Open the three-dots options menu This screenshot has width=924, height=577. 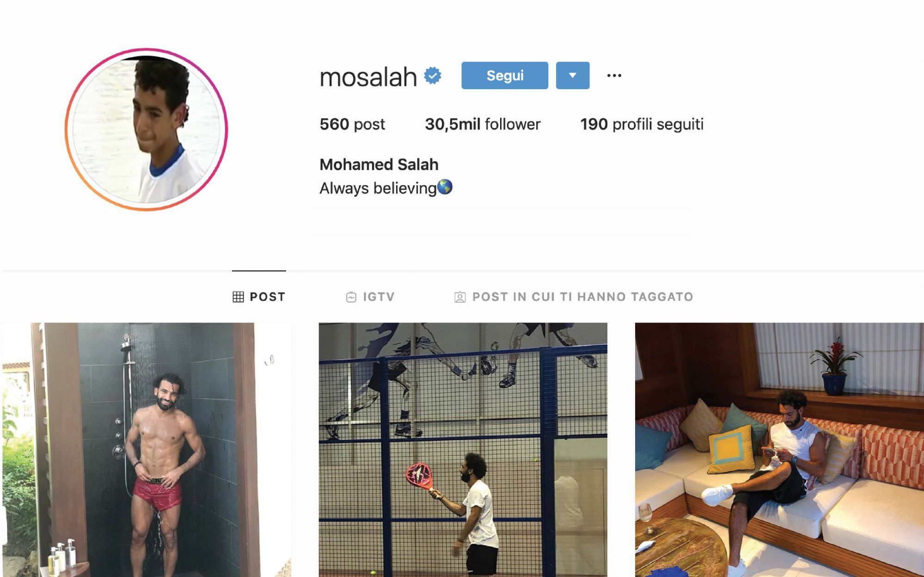614,75
